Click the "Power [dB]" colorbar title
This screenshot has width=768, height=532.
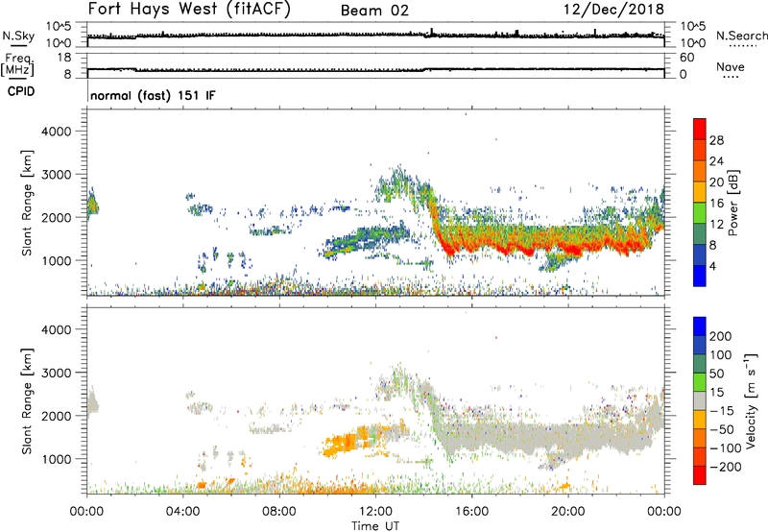[x=732, y=203]
